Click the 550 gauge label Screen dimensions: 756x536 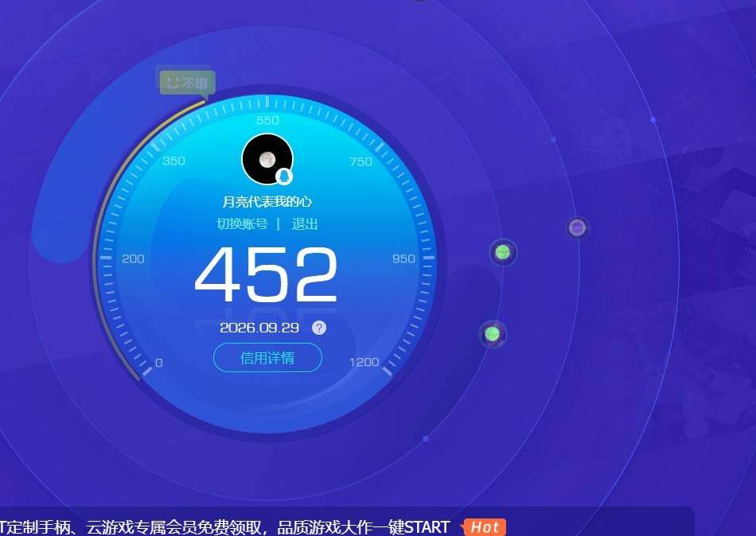(x=267, y=120)
